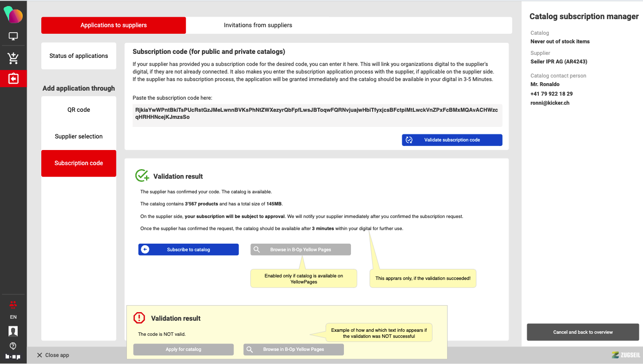Image resolution: width=643 pixels, height=364 pixels.
Task: Click the red invalid warning icon
Action: click(139, 318)
